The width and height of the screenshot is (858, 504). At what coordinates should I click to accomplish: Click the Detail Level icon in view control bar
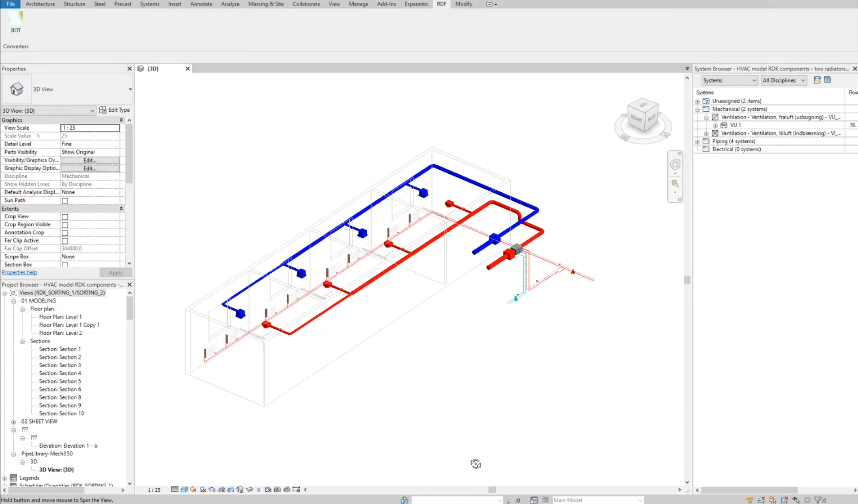coord(175,490)
